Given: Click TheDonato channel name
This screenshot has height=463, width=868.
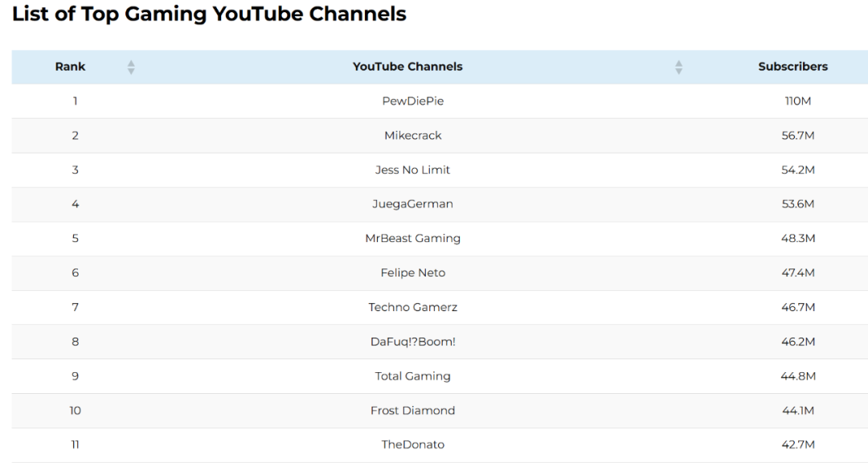Looking at the screenshot, I should 412,445.
